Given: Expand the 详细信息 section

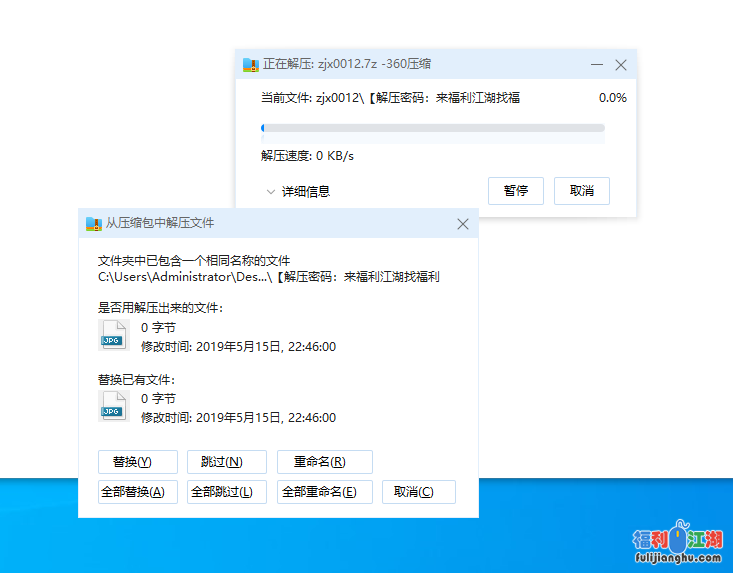Looking at the screenshot, I should coord(298,191).
